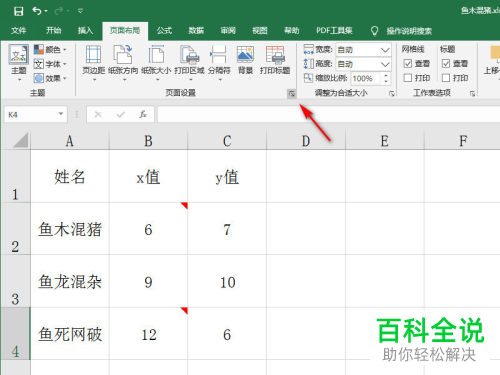The height and width of the screenshot is (375, 500).
Task: Customize the Quick Access Toolbar dropdown
Action: click(80, 11)
